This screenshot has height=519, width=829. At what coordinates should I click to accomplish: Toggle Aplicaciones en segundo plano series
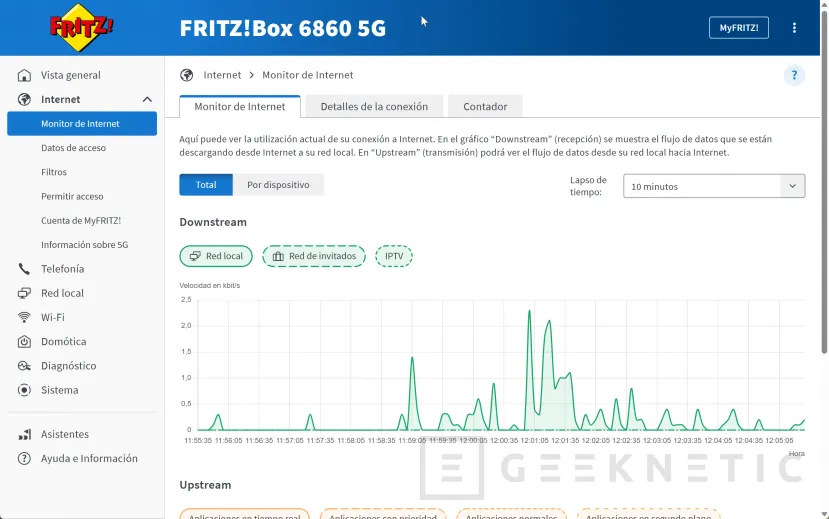tap(648, 515)
